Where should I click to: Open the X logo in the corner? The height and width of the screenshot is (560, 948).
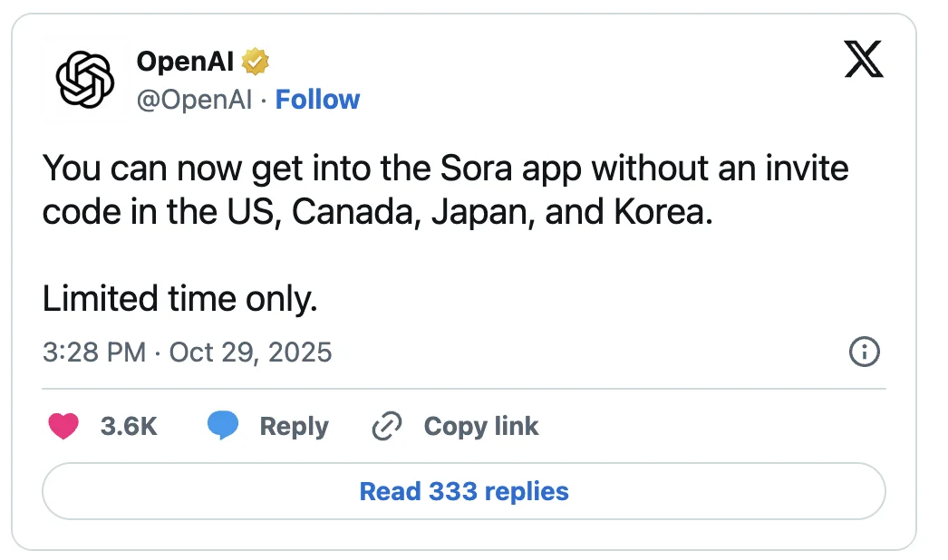862,61
